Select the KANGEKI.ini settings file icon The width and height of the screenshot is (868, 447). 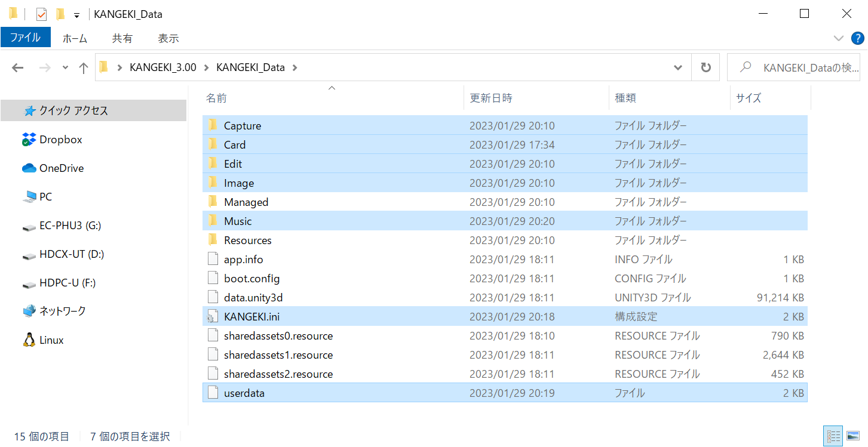tap(213, 316)
